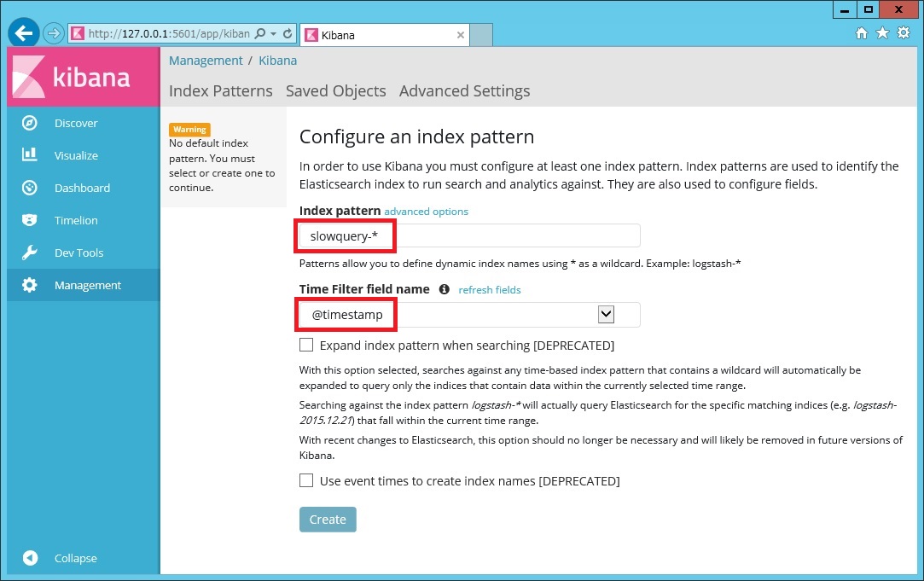
Task: Click Kibana breadcrumb link
Action: click(x=277, y=61)
